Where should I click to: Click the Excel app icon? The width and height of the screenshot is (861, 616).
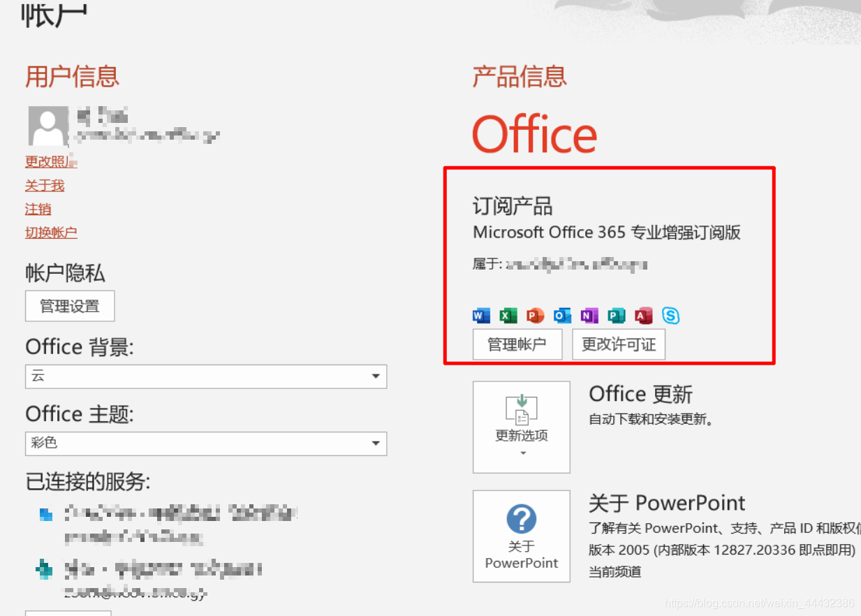(508, 316)
